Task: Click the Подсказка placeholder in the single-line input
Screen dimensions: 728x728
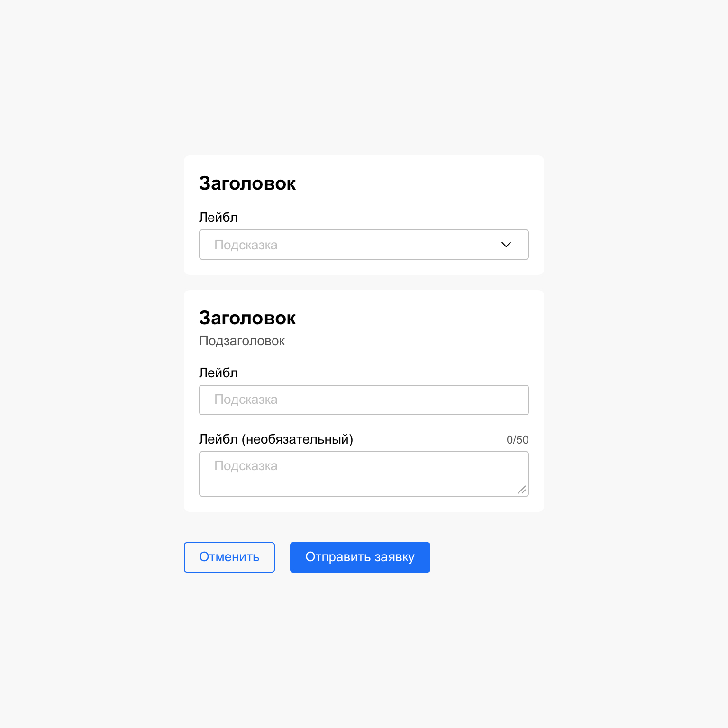Action: click(246, 400)
